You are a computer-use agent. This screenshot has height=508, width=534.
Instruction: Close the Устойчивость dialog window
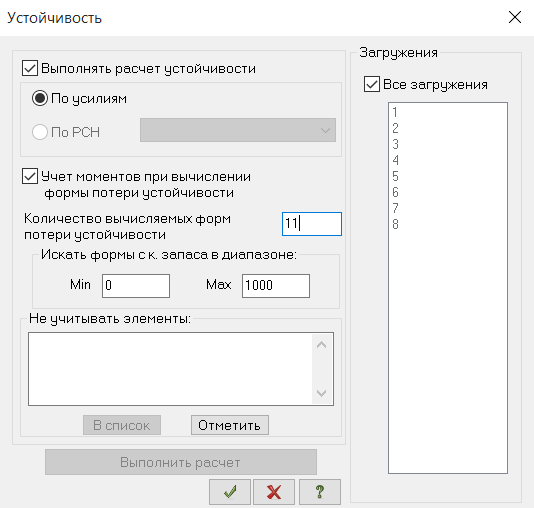tap(515, 17)
